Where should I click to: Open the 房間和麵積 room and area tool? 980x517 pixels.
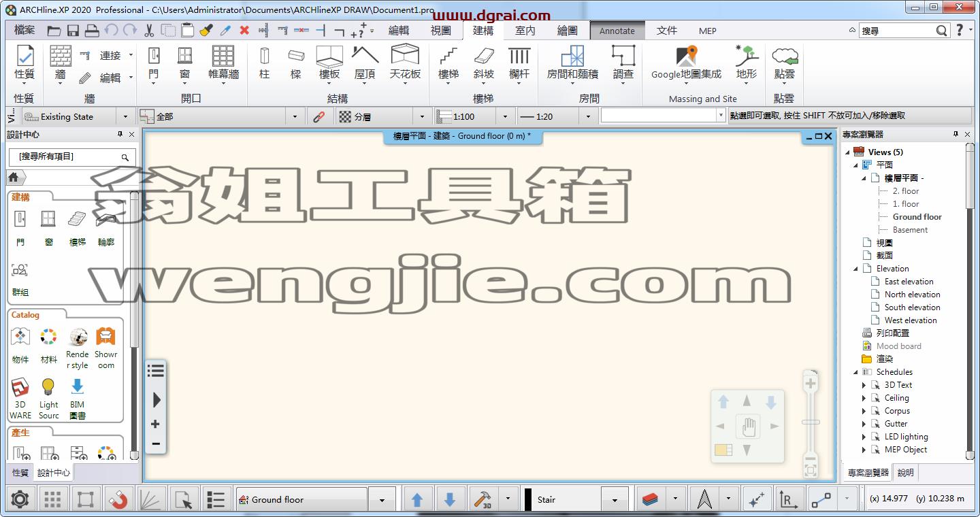[x=572, y=63]
